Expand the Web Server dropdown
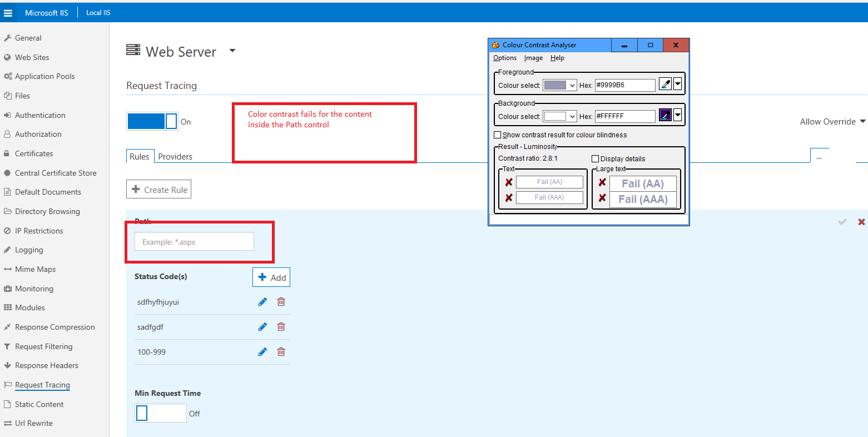 coord(232,50)
